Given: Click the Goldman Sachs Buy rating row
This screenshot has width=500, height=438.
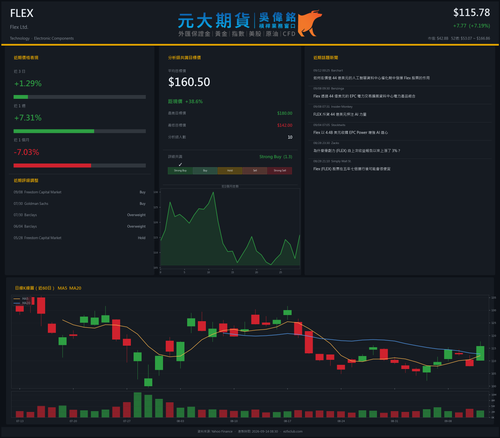Looking at the screenshot, I should (79, 204).
